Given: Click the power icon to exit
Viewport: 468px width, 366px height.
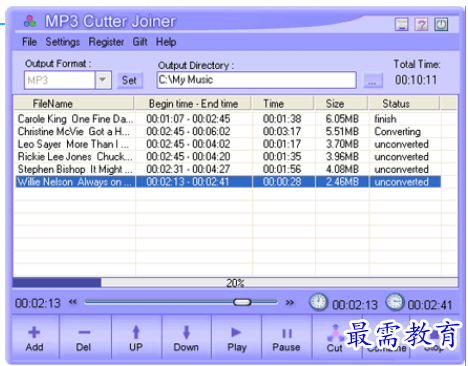Looking at the screenshot, I should click(x=441, y=25).
